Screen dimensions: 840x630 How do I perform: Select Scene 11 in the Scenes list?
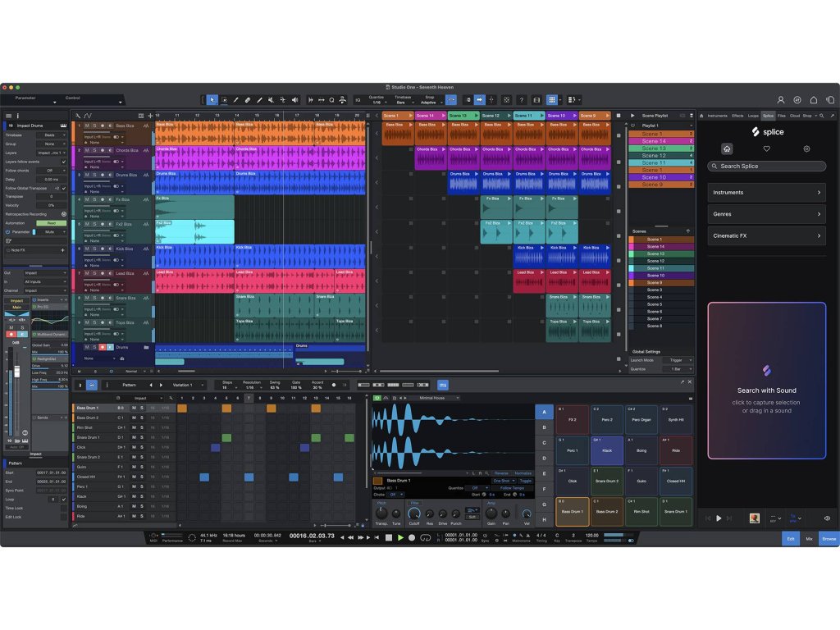661,268
